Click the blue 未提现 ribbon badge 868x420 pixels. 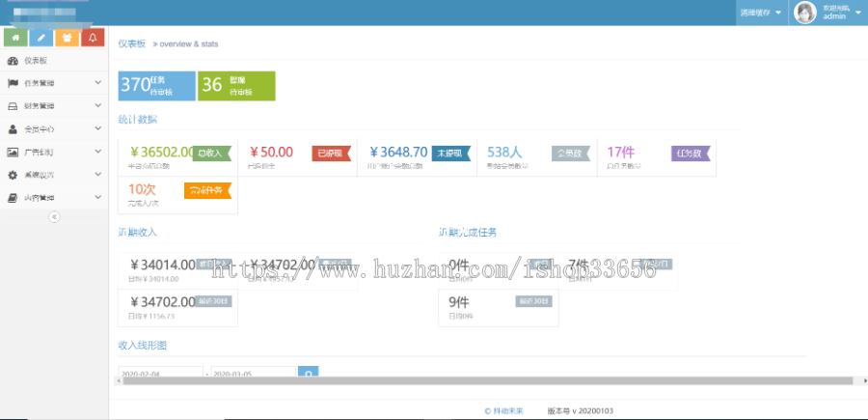click(450, 154)
